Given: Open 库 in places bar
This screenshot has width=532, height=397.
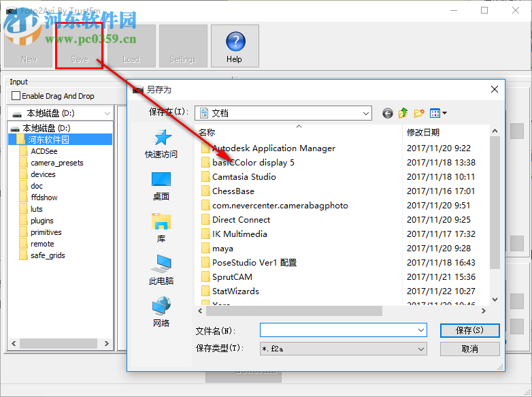Looking at the screenshot, I should (x=161, y=229).
